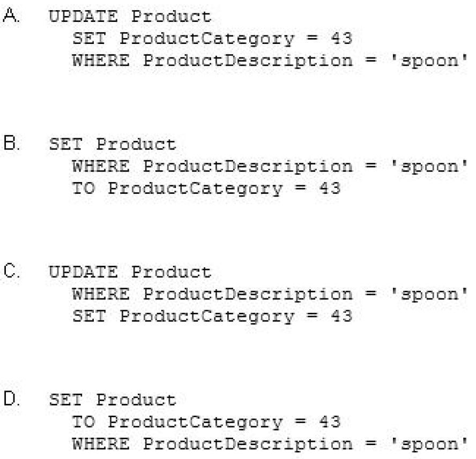Select answer option letter C

(x=11, y=272)
